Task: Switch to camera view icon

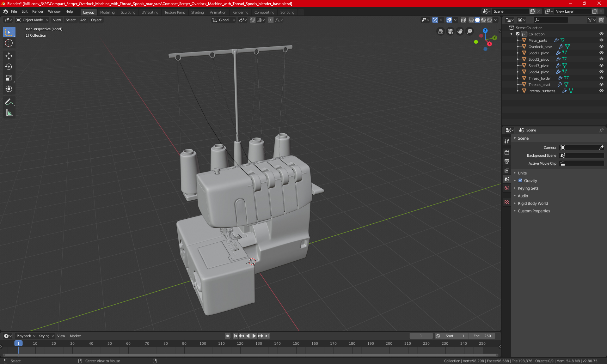Action: tap(450, 31)
